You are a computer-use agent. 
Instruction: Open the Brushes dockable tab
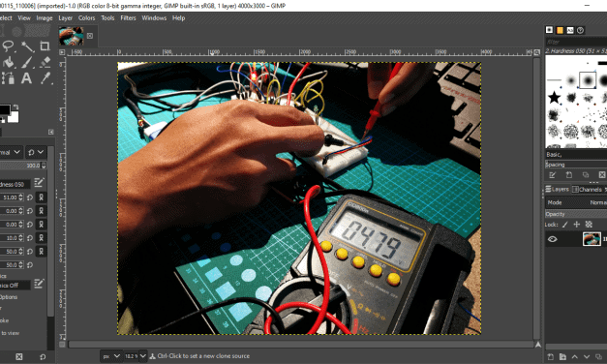549,30
